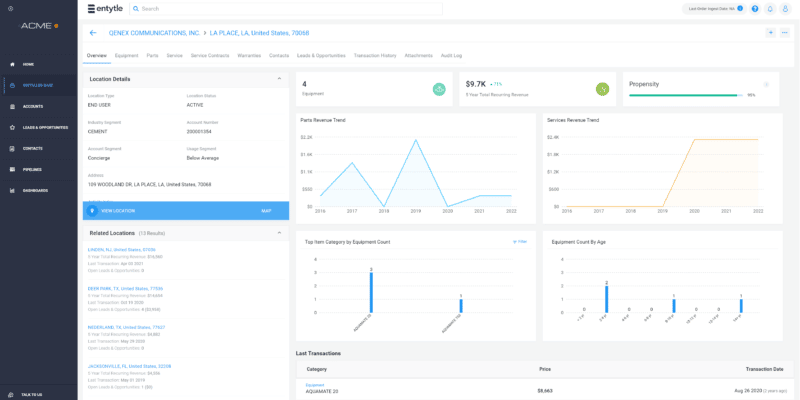800x400 pixels.
Task: Click the help question mark icon
Action: click(755, 9)
